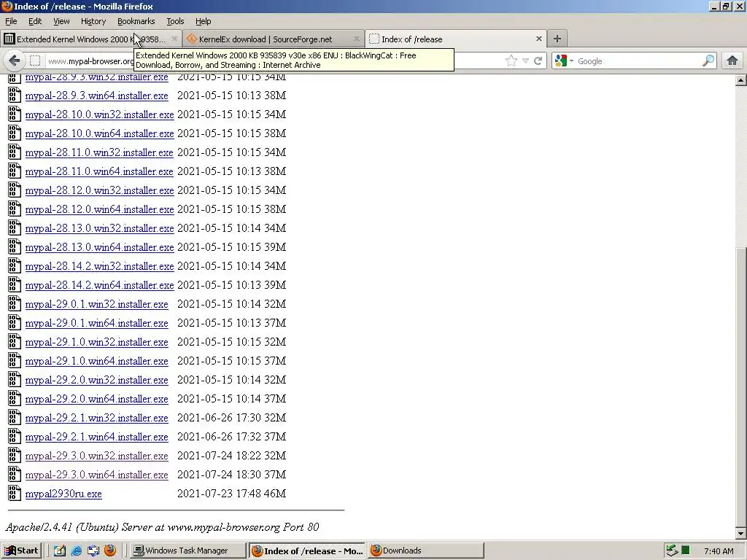Click the search magnifier icon
The image size is (747, 560).
(708, 61)
